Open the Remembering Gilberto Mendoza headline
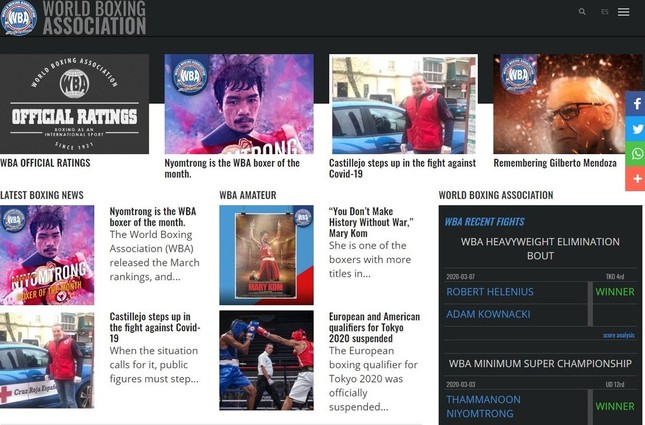The image size is (645, 425). [x=555, y=163]
